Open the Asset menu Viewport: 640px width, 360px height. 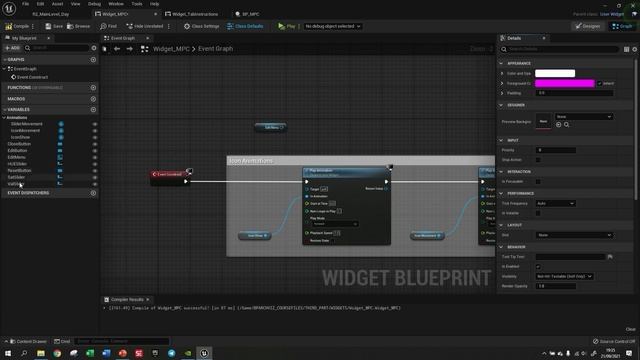(x=57, y=4)
